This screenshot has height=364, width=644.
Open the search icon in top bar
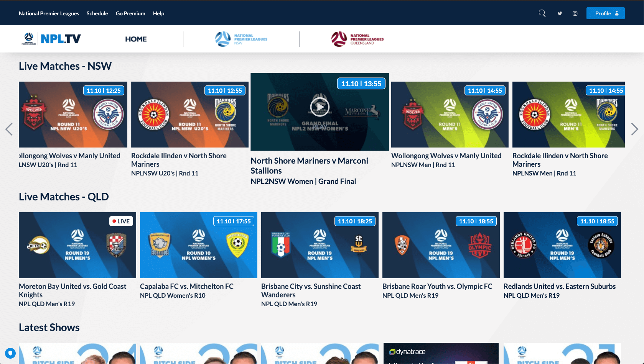click(x=542, y=13)
